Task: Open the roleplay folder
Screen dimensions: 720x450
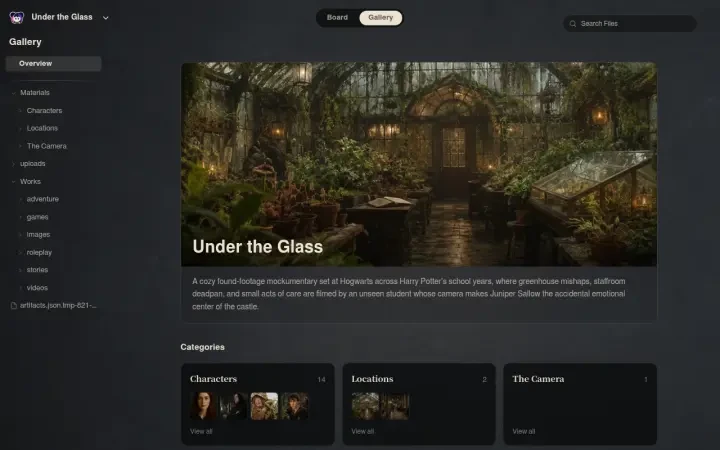Action: (x=39, y=252)
